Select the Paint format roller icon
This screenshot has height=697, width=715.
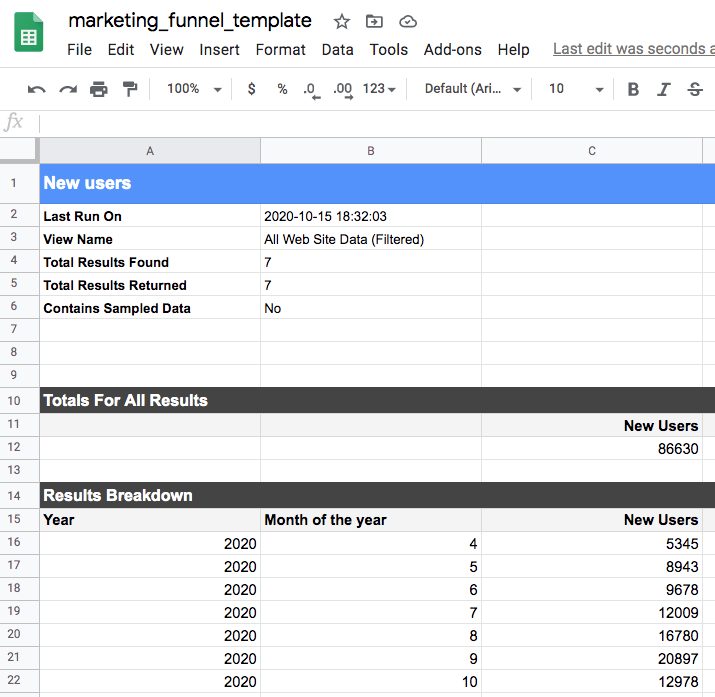[x=129, y=89]
